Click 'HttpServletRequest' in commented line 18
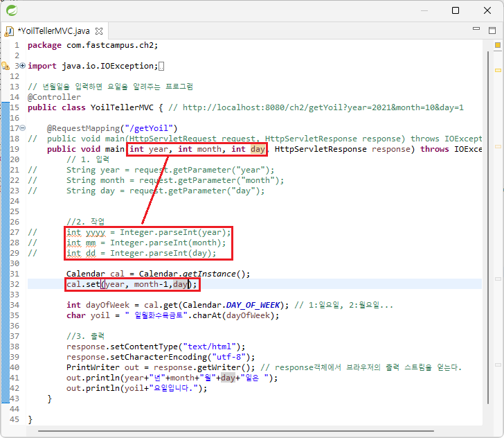 click(172, 139)
